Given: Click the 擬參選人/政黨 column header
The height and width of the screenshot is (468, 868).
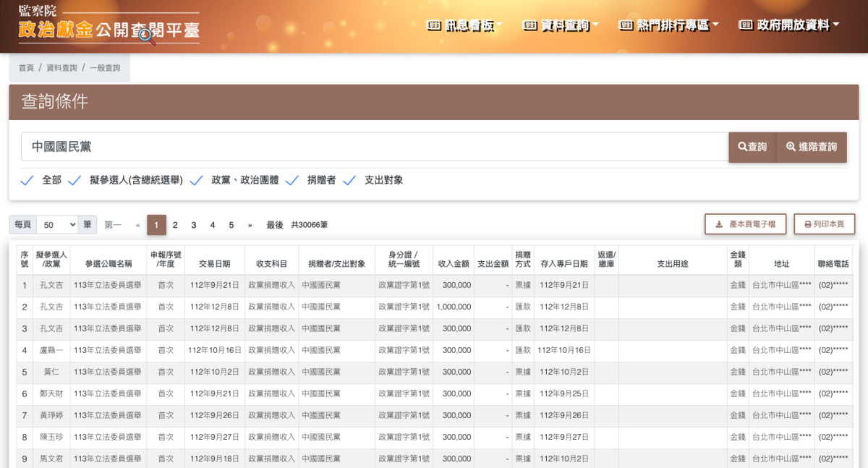Looking at the screenshot, I should [x=51, y=260].
